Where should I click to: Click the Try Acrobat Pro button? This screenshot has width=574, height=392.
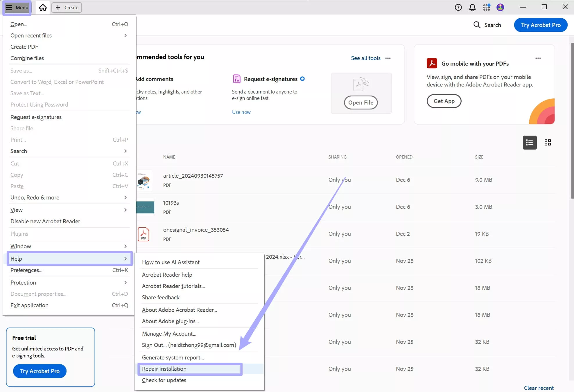[541, 25]
